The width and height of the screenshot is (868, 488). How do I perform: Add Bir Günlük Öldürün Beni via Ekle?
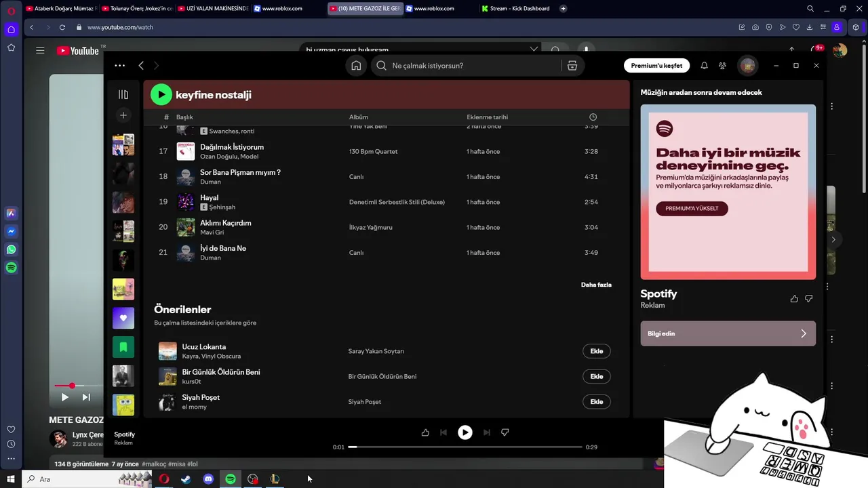pyautogui.click(x=597, y=376)
